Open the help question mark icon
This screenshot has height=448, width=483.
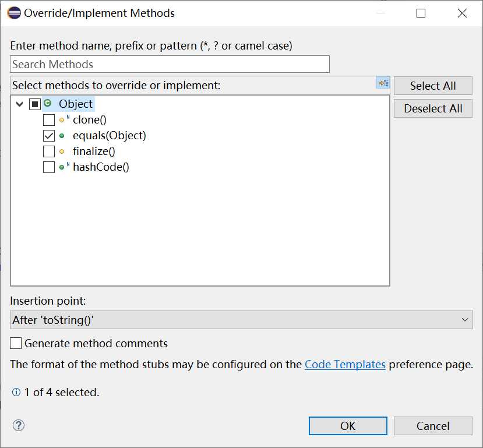tap(19, 425)
